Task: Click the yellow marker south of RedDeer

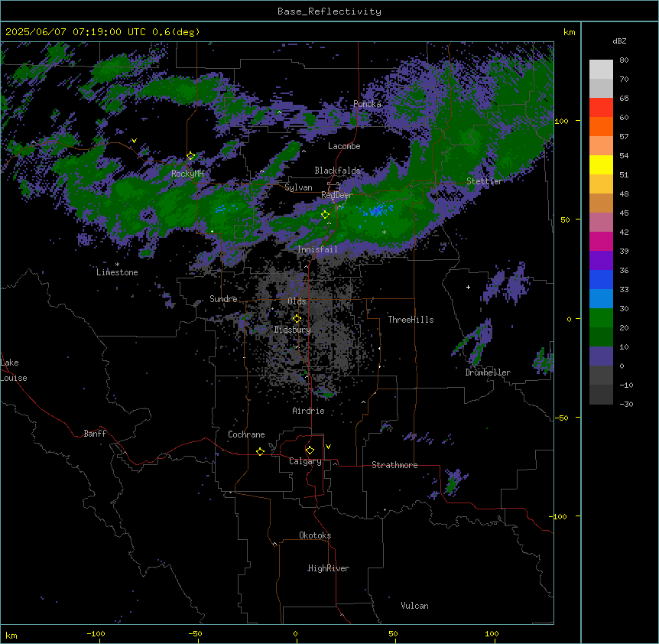Action: tap(326, 215)
